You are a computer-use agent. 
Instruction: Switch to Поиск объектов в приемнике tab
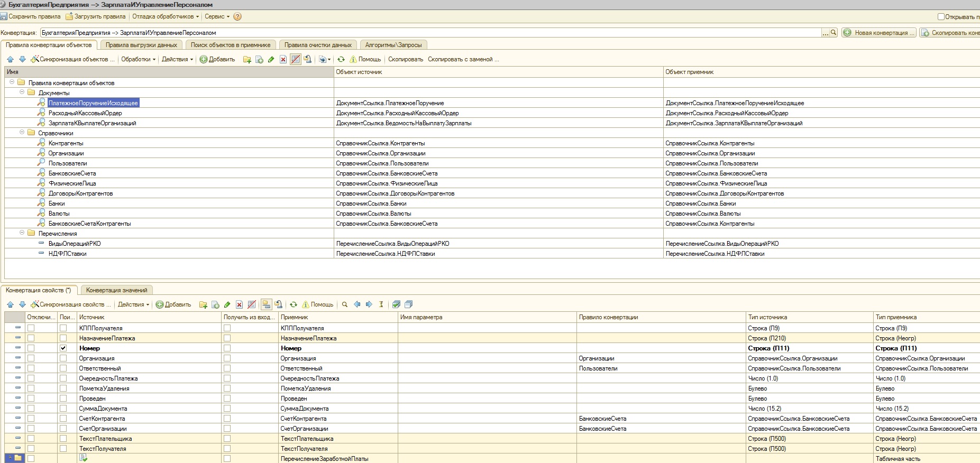231,45
